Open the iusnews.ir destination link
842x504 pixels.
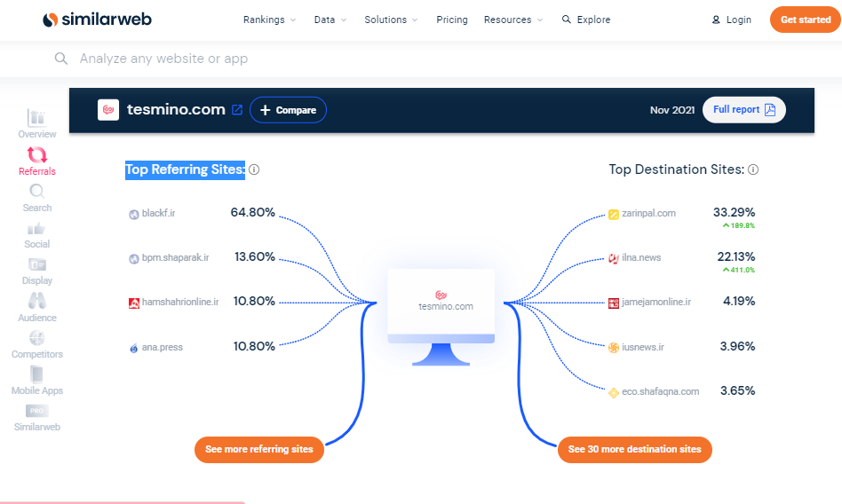(x=643, y=347)
